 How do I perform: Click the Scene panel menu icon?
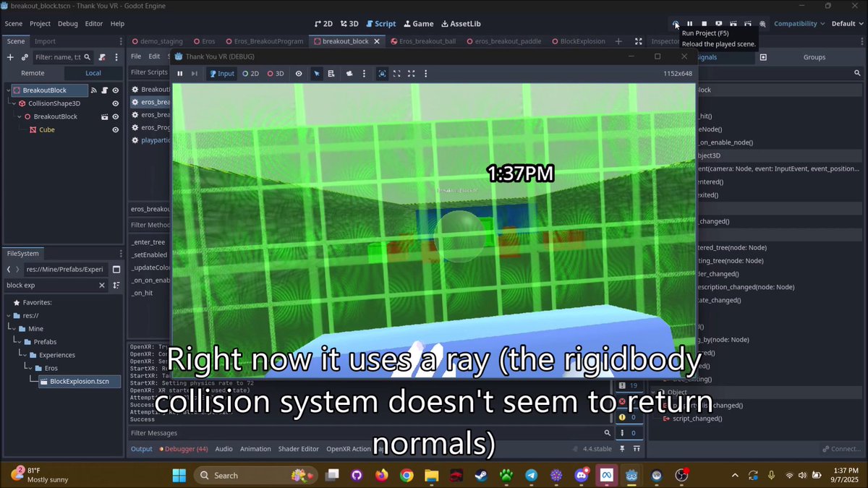[x=121, y=40]
